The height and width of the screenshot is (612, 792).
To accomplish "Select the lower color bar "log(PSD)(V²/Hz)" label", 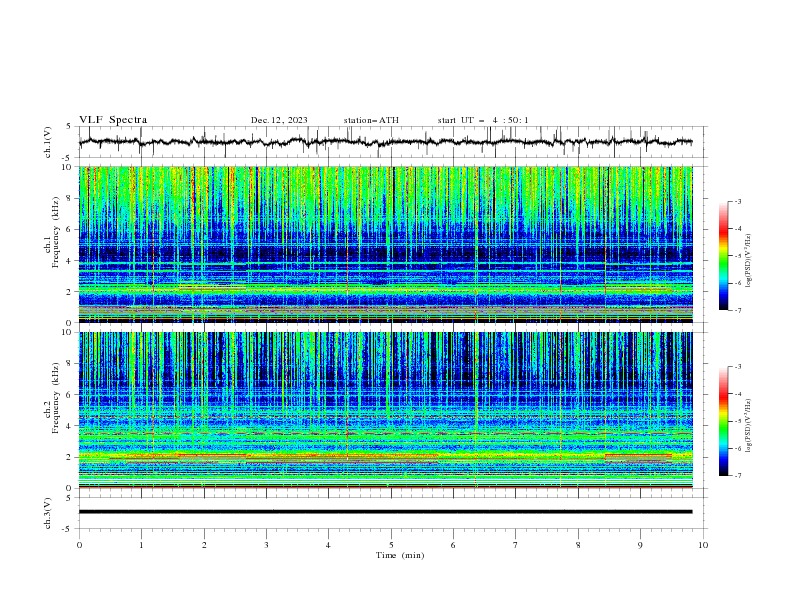I will click(x=749, y=425).
